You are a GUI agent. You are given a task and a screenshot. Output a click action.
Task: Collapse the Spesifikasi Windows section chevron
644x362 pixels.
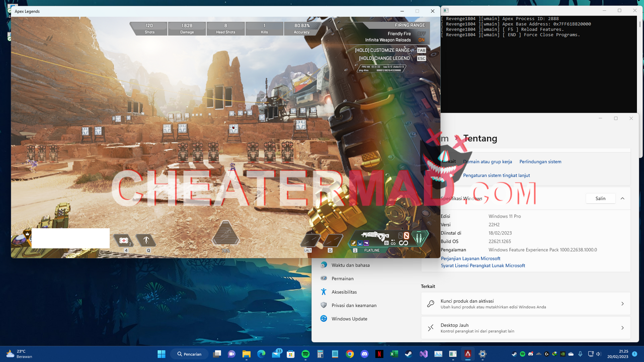[x=622, y=199]
